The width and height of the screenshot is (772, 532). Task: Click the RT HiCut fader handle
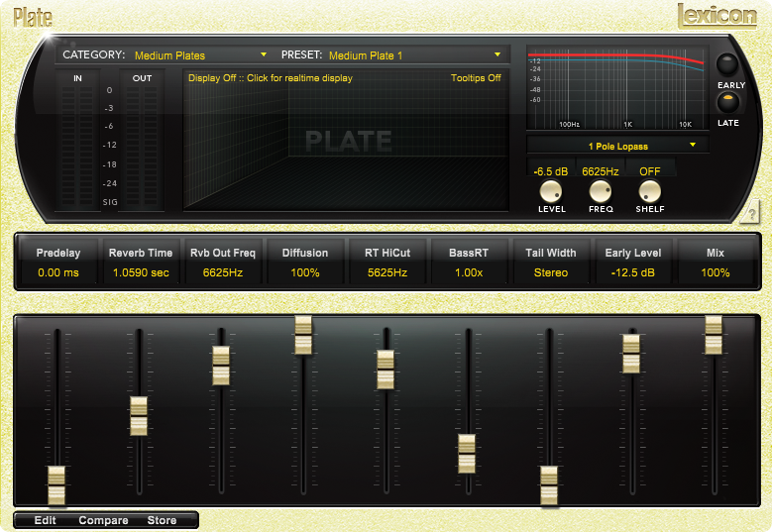[386, 370]
